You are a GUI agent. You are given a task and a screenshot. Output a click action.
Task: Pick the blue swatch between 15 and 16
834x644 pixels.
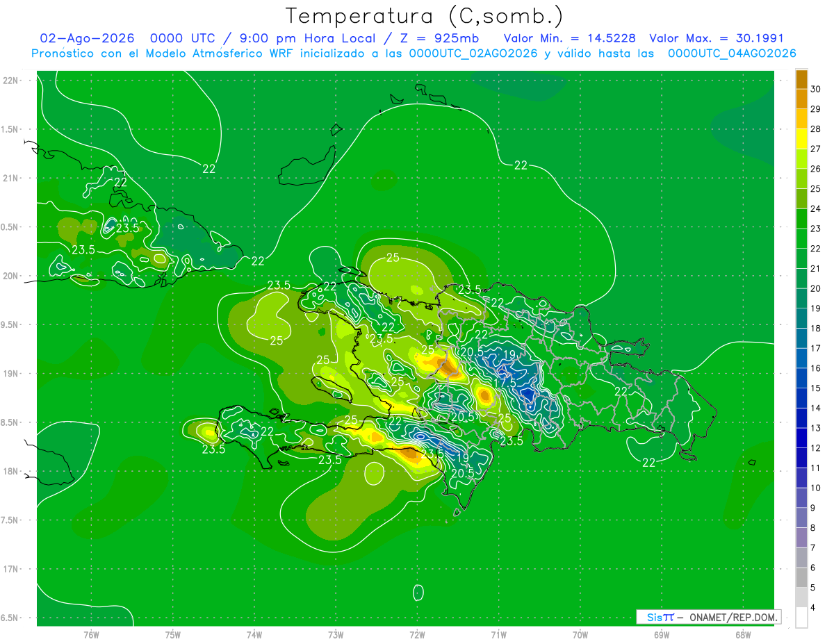[801, 378]
